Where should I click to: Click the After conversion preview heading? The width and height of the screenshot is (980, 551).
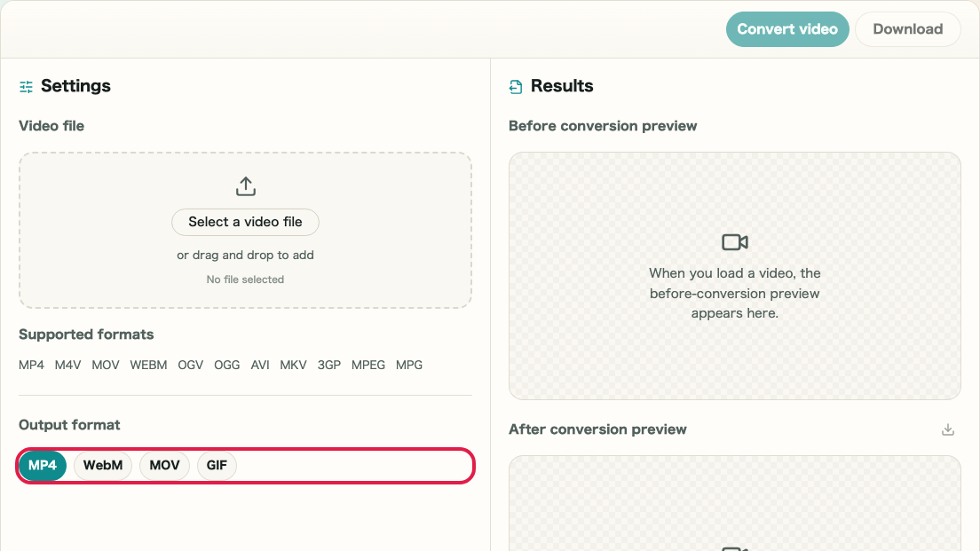[x=597, y=429]
